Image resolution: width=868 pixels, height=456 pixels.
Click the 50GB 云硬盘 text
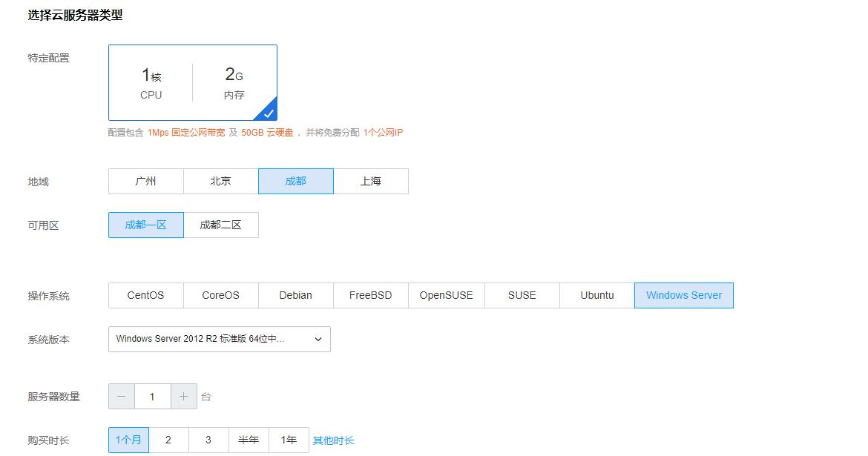[x=267, y=133]
